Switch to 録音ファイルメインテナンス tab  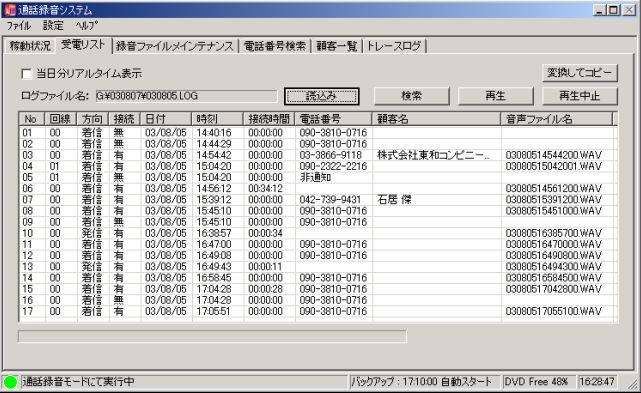coord(175,46)
